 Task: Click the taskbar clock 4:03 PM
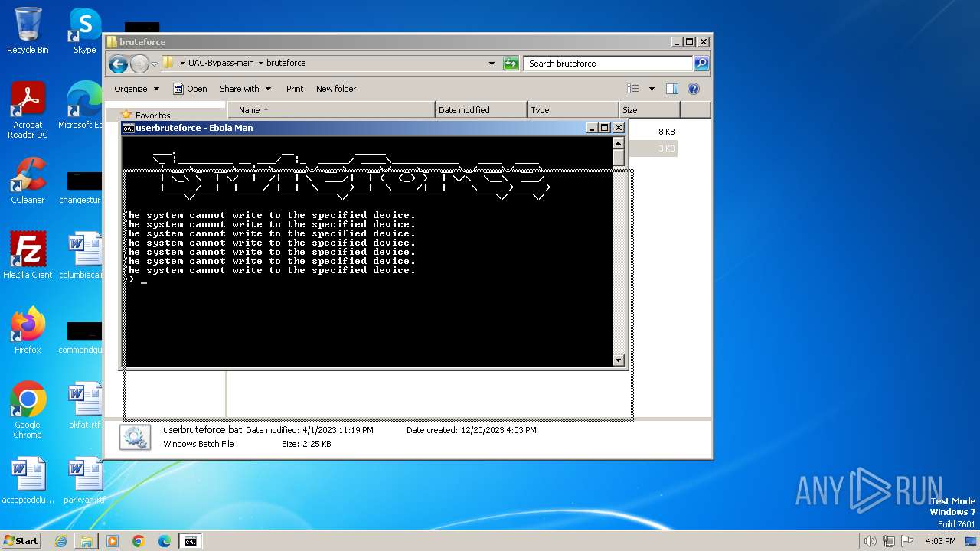point(940,541)
